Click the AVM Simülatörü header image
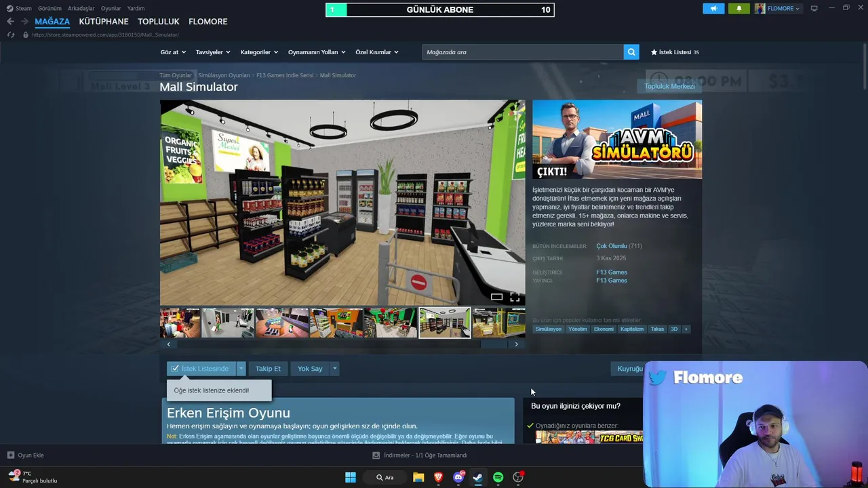Image resolution: width=868 pixels, height=488 pixels. [x=617, y=140]
